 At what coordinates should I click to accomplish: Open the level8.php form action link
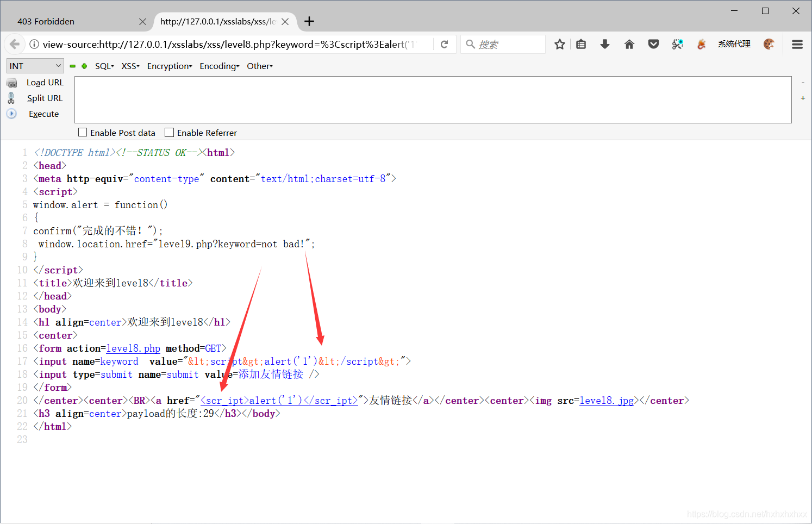[133, 348]
